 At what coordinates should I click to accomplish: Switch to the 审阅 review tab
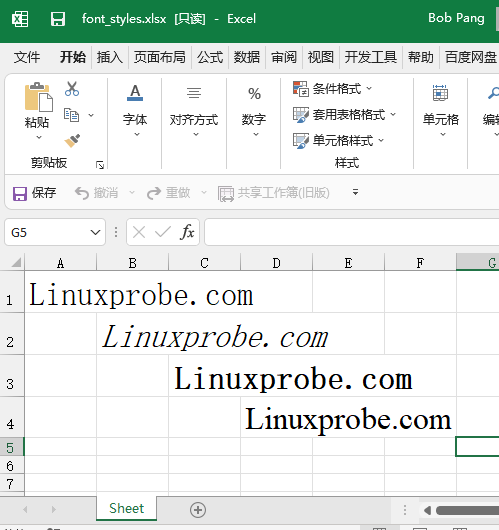point(284,57)
